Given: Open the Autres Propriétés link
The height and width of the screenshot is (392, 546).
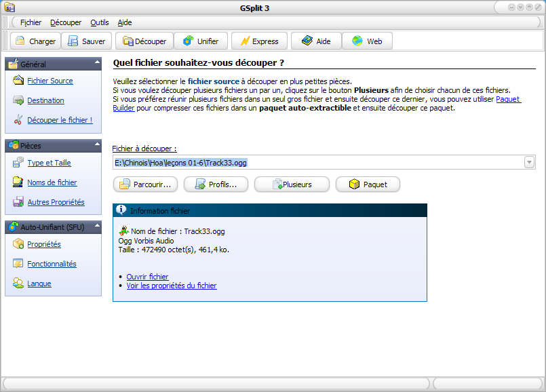Looking at the screenshot, I should (x=56, y=202).
